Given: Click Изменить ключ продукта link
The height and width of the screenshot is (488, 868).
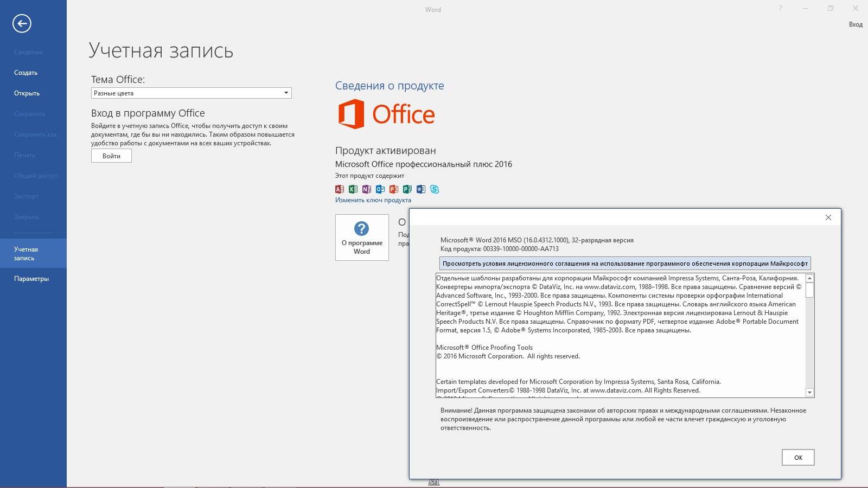Looking at the screenshot, I should point(373,200).
